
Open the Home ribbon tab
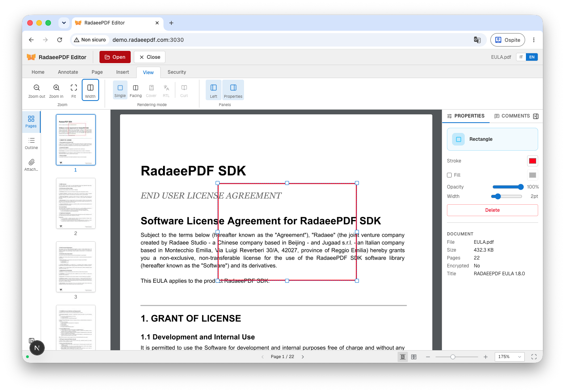coord(38,72)
